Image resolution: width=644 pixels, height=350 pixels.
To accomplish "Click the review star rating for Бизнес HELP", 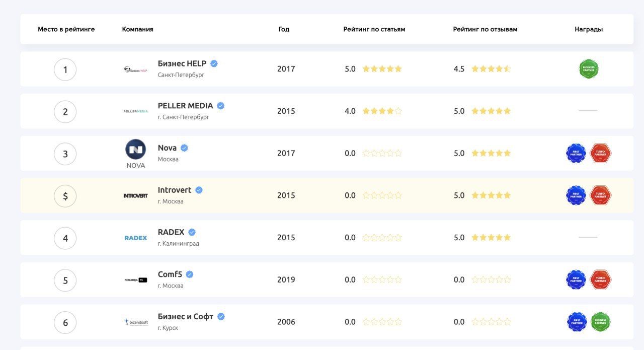I will (491, 69).
